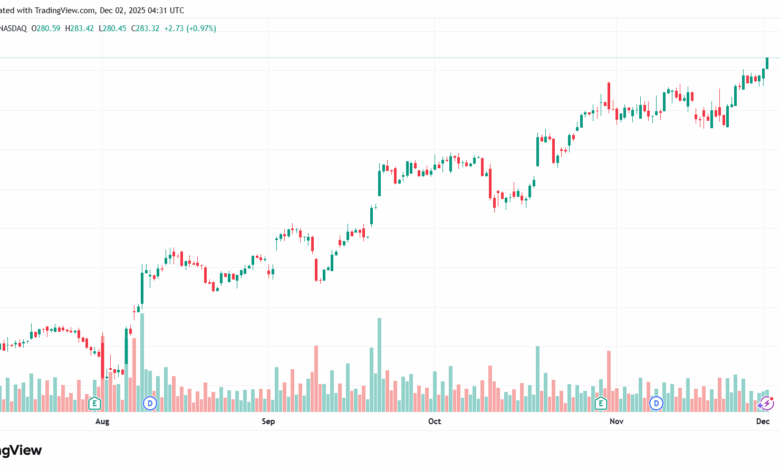Select the Oct label on the time axis

tap(434, 421)
